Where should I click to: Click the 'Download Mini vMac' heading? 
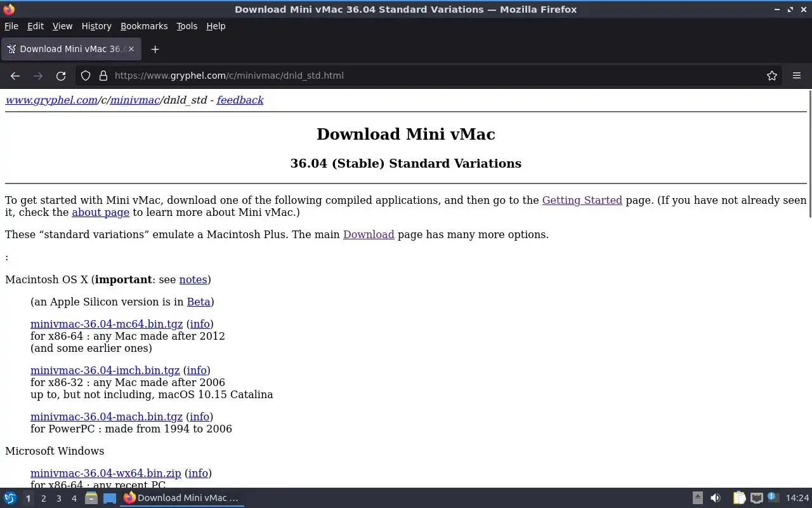[x=406, y=134]
